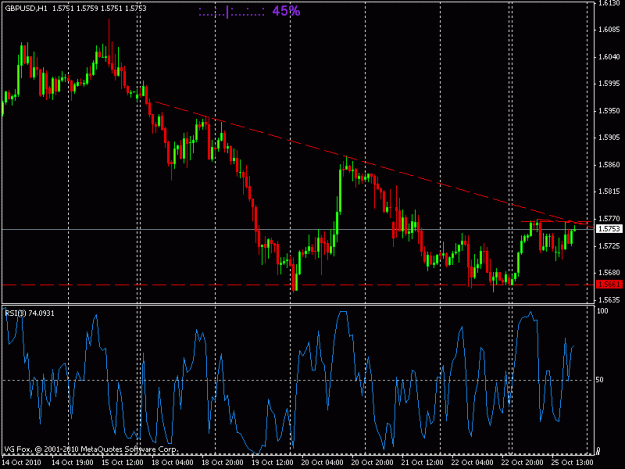Click the 25 Oct 13:00 time label
Screen dimensions: 625x469
pyautogui.click(x=572, y=463)
